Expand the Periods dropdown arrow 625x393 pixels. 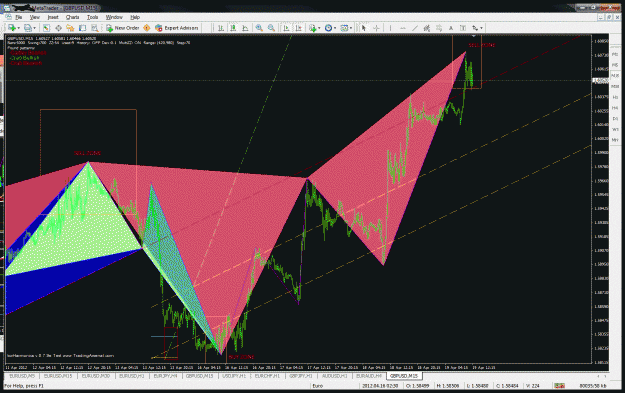(x=335, y=28)
